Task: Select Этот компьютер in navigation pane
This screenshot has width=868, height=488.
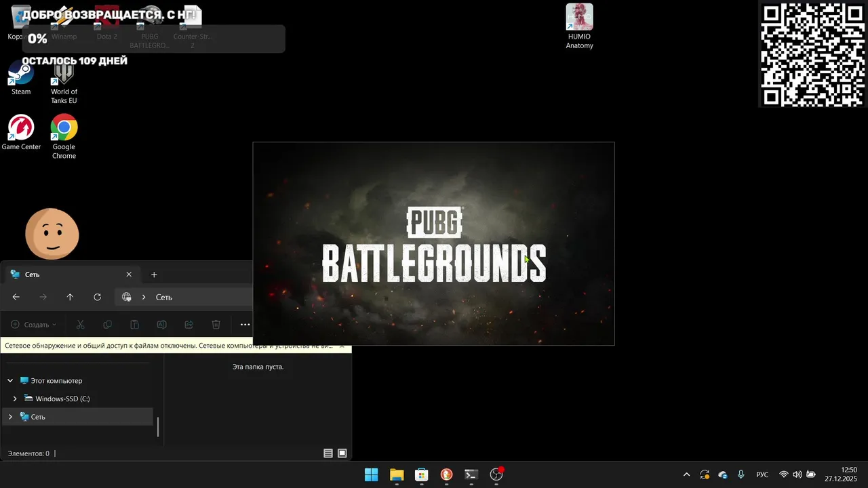Action: [56, 381]
